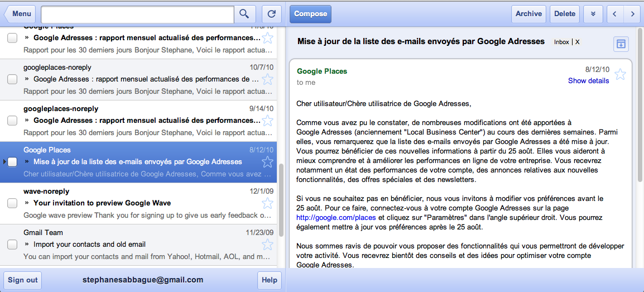Click the archive box icon beside subject
The image size is (644, 292).
coord(621,44)
